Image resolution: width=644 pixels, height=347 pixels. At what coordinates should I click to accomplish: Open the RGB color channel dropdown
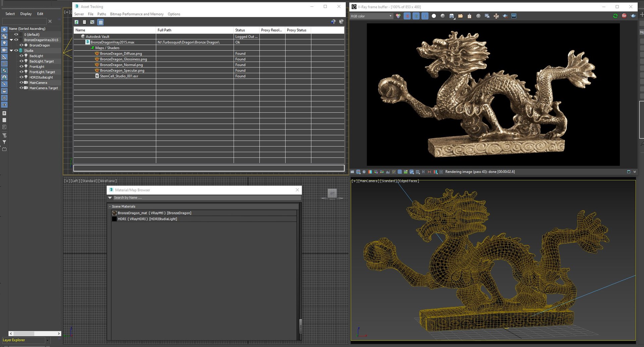(371, 16)
